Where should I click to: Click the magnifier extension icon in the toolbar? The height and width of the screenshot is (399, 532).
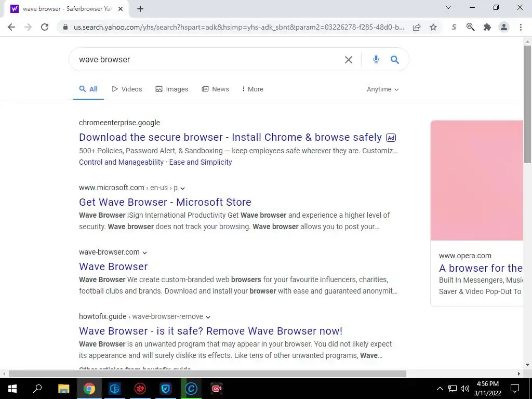470,27
